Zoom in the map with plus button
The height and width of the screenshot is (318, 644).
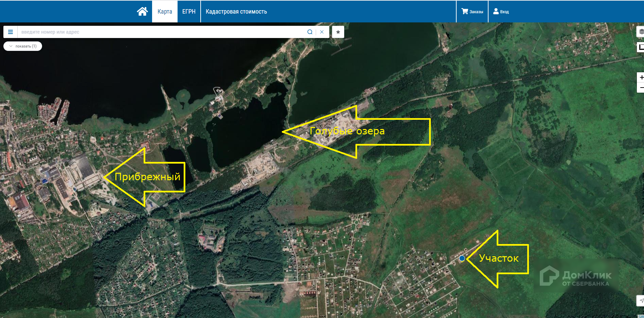(x=641, y=77)
